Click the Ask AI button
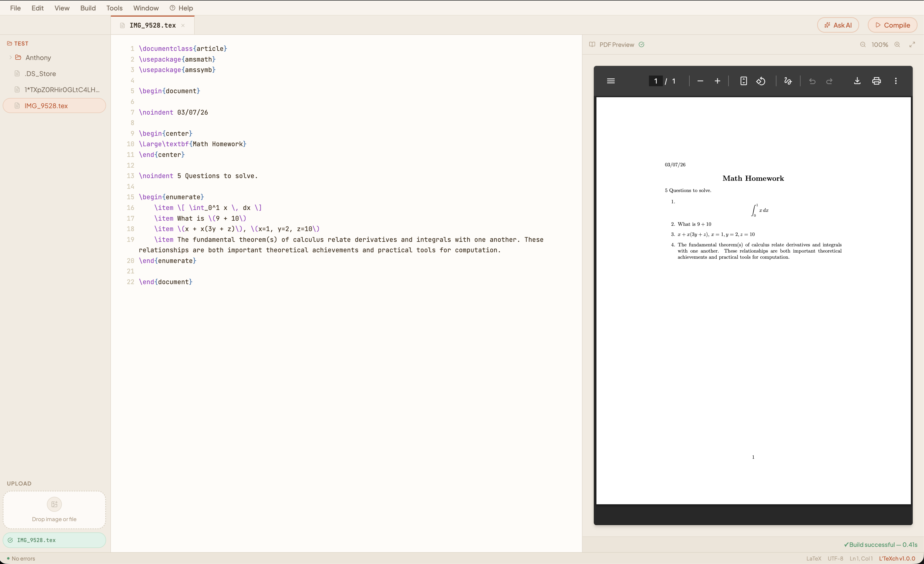 pos(838,25)
